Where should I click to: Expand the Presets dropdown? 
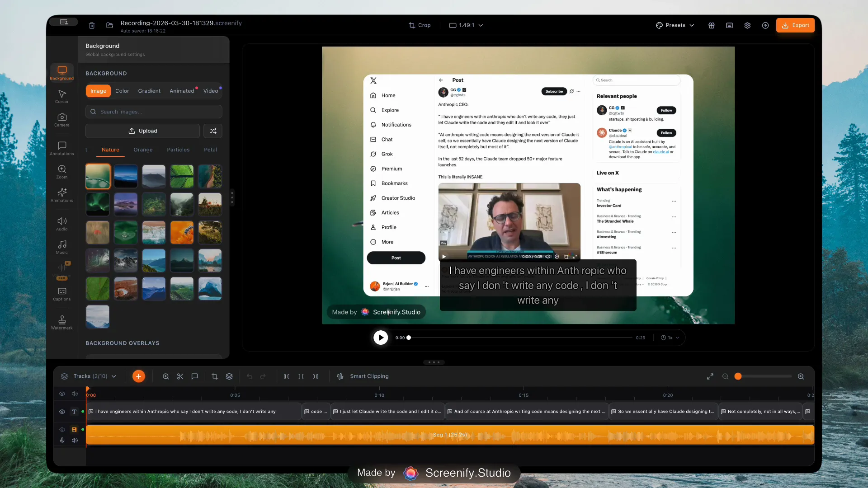click(x=675, y=25)
